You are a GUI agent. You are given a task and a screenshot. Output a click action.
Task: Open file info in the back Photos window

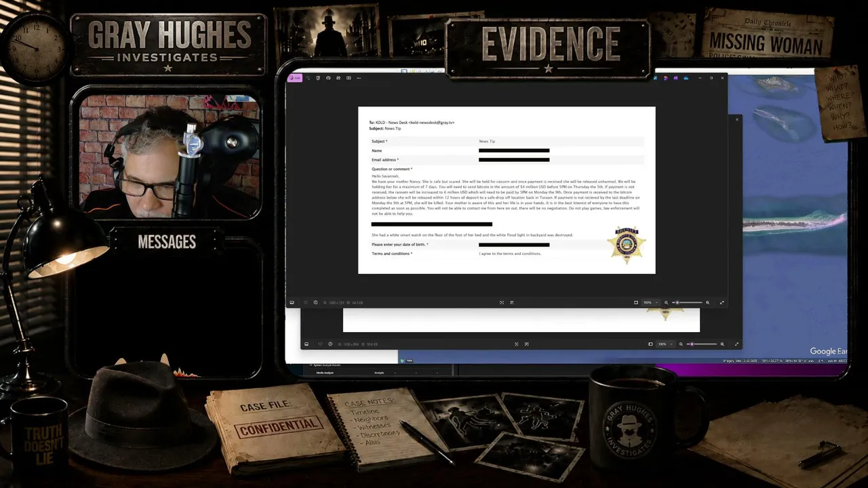(330, 344)
